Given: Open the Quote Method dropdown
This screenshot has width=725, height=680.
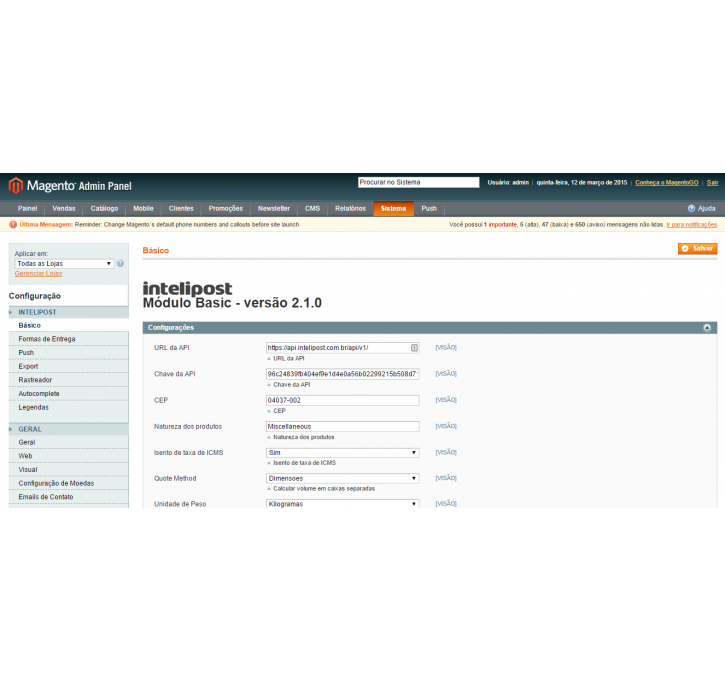Looking at the screenshot, I should pyautogui.click(x=343, y=478).
